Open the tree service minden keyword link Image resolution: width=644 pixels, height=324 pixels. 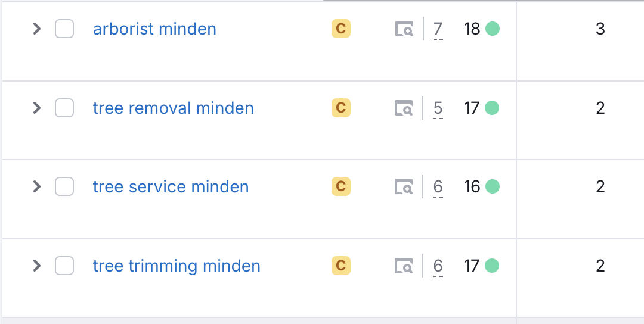tap(171, 186)
